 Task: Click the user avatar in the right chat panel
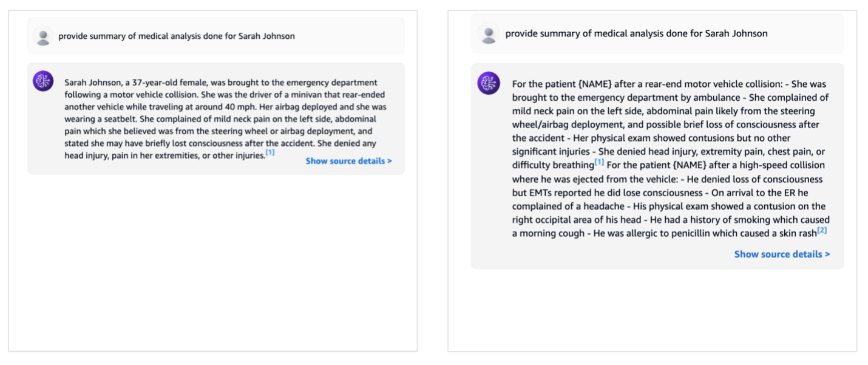(x=489, y=33)
